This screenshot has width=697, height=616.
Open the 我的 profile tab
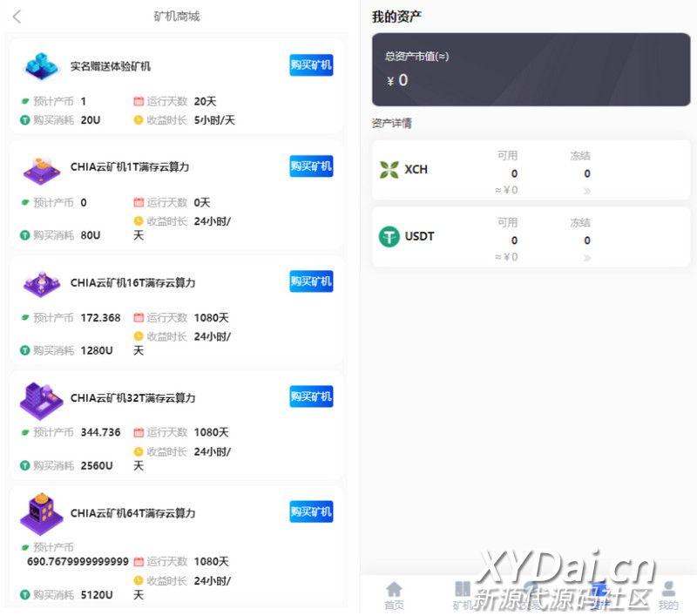[668, 596]
